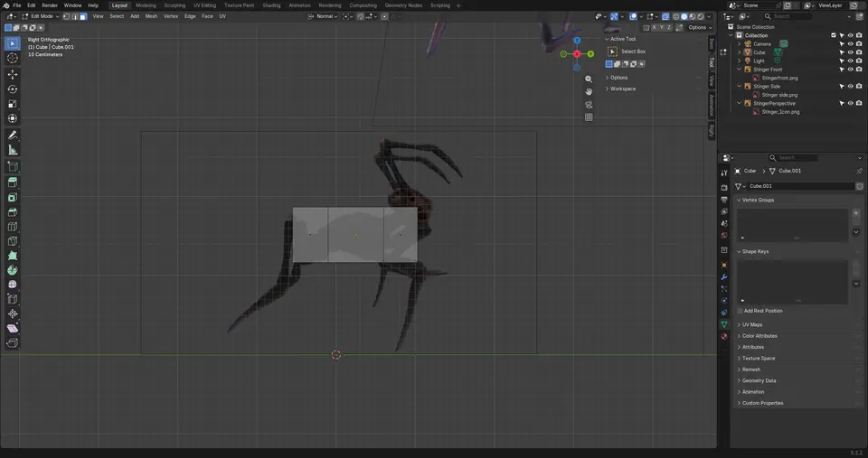Expand the Camera item in outliner
868x458 pixels.
[x=740, y=43]
